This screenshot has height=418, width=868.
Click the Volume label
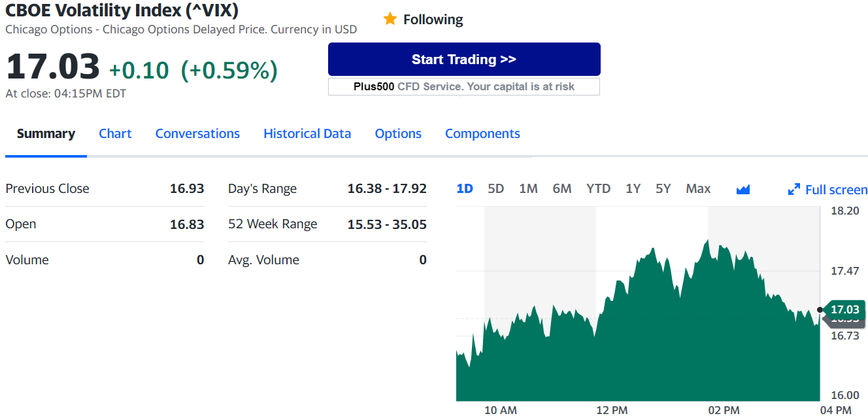click(x=27, y=260)
